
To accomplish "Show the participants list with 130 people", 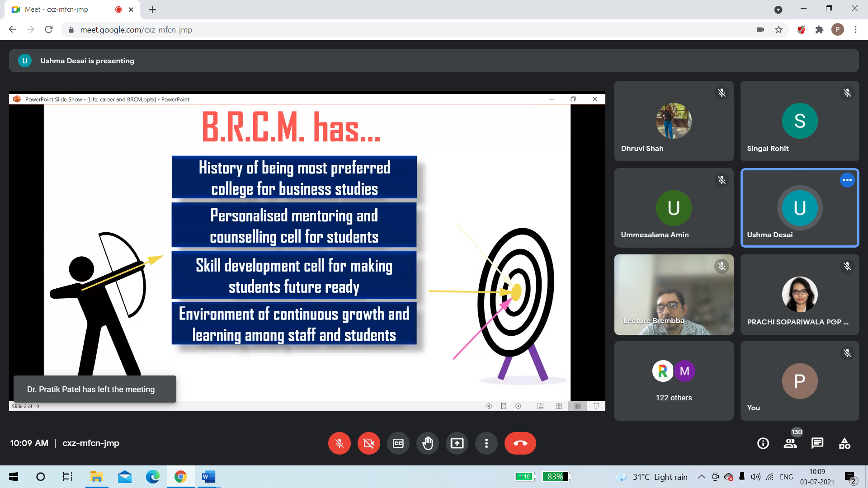I will (x=790, y=443).
